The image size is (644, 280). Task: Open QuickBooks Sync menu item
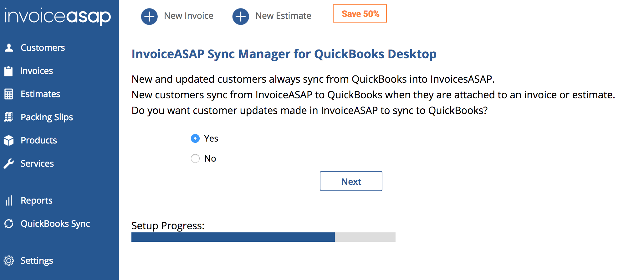pyautogui.click(x=55, y=224)
